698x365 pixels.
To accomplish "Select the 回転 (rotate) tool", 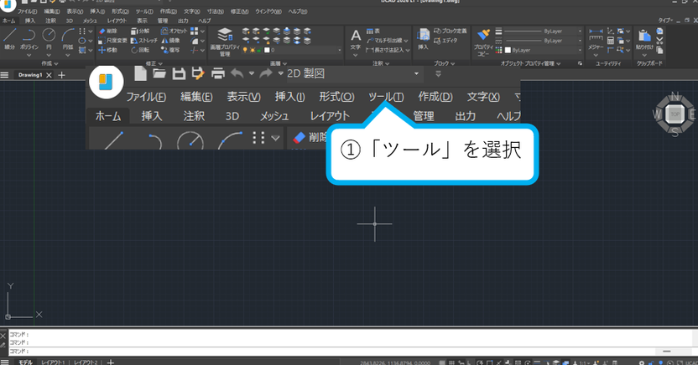I will pyautogui.click(x=140, y=50).
